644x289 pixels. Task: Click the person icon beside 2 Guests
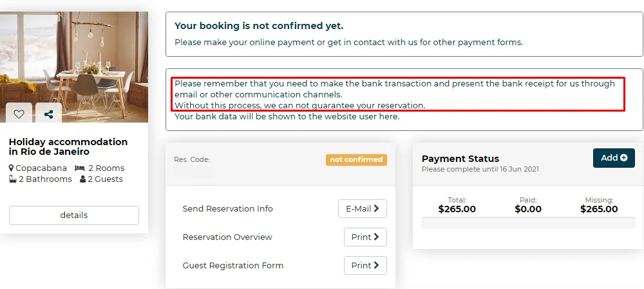82,179
